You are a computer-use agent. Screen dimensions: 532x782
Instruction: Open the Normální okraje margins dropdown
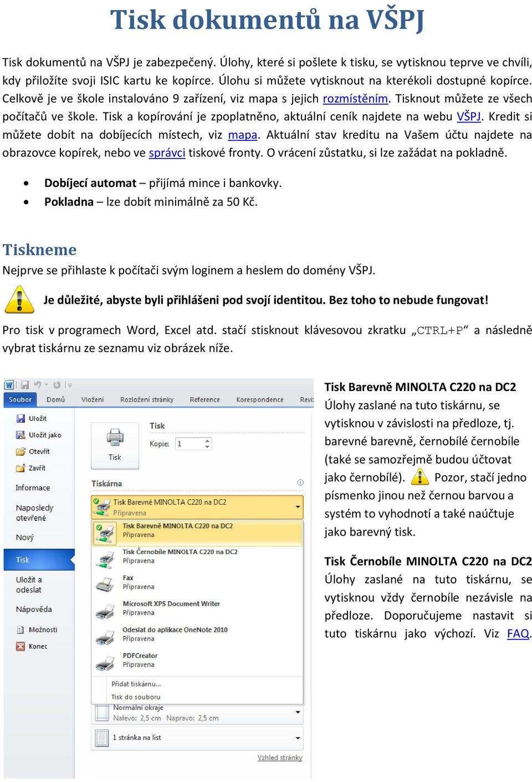pos(298,712)
